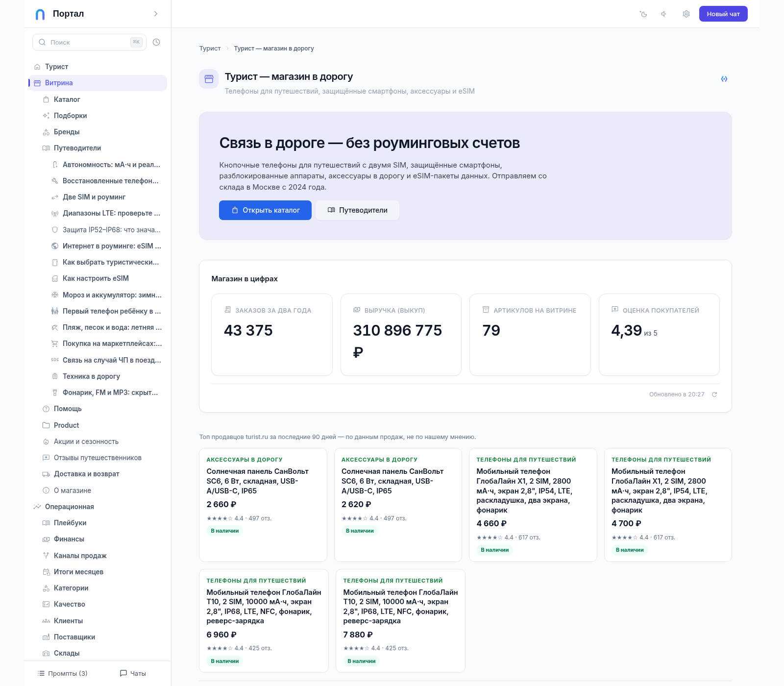Collapse sidebar with chevron beside Портал
The height and width of the screenshot is (686, 784).
[156, 14]
